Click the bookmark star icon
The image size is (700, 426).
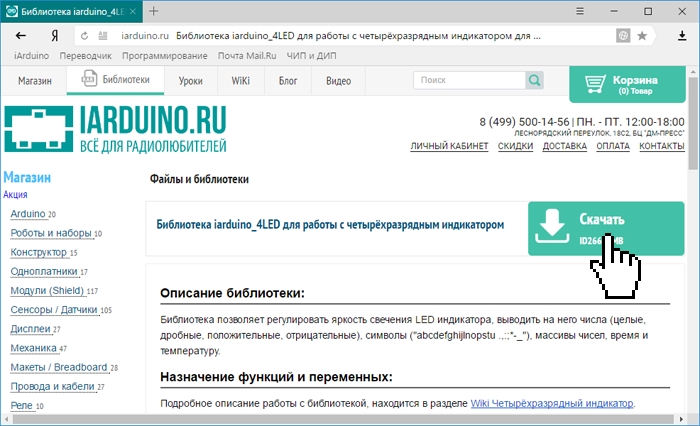642,36
